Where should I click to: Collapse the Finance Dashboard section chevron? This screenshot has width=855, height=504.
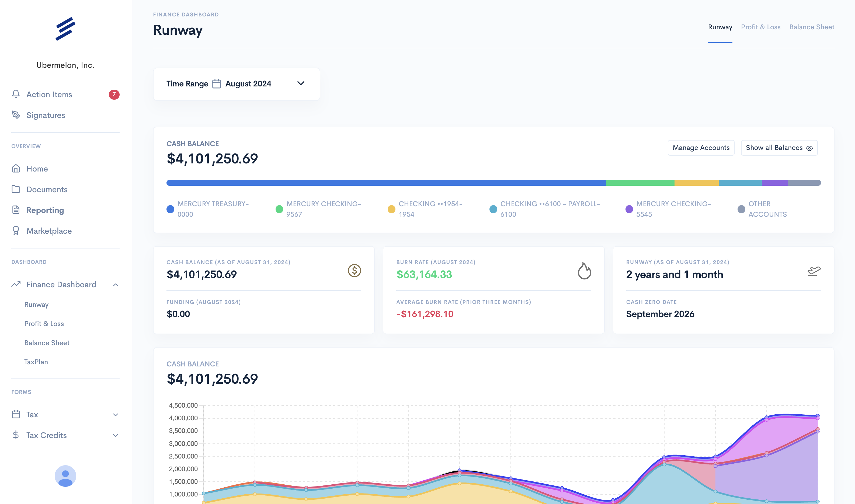point(116,285)
